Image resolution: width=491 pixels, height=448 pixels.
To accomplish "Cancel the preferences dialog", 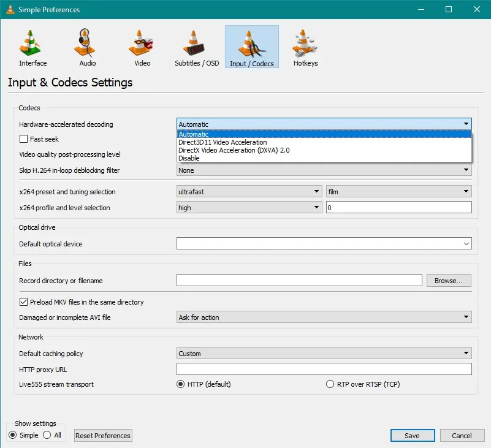I will pyautogui.click(x=462, y=436).
